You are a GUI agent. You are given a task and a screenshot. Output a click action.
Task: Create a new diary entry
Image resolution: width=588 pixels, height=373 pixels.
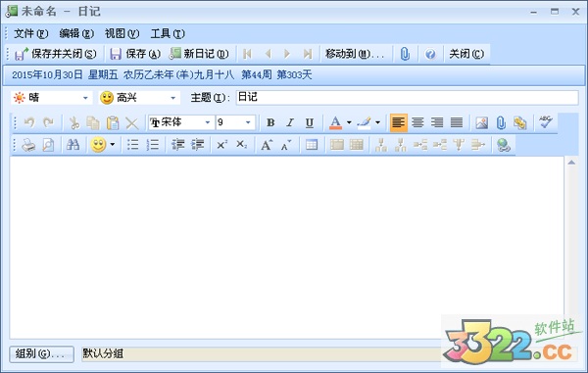[199, 54]
